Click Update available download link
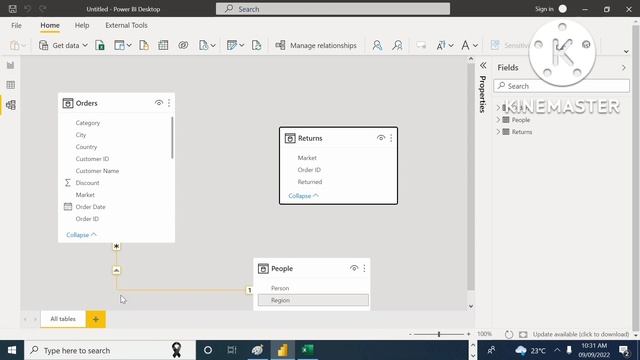 point(580,334)
